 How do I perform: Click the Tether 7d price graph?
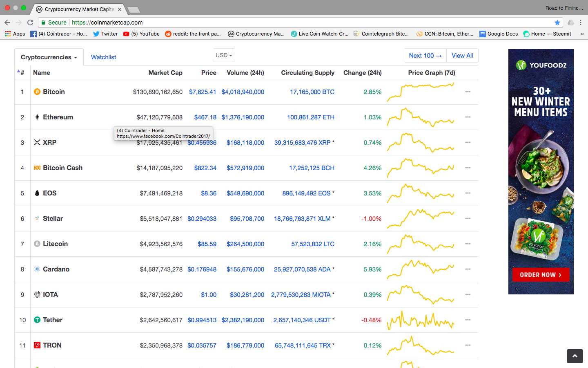[421, 320]
